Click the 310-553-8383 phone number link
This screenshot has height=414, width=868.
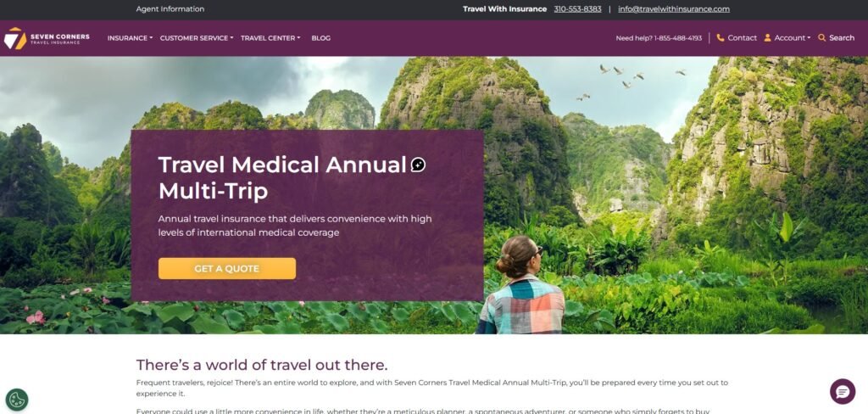click(x=577, y=8)
